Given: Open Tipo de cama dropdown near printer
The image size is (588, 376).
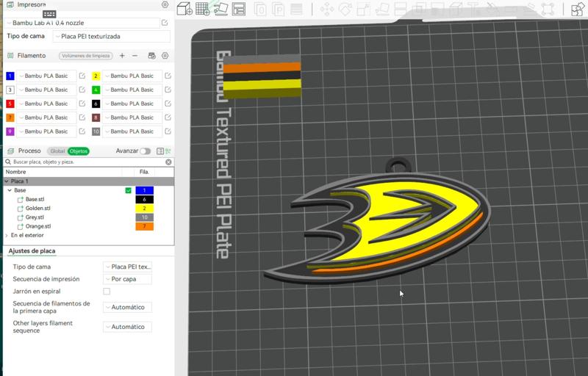Looking at the screenshot, I should click(112, 36).
